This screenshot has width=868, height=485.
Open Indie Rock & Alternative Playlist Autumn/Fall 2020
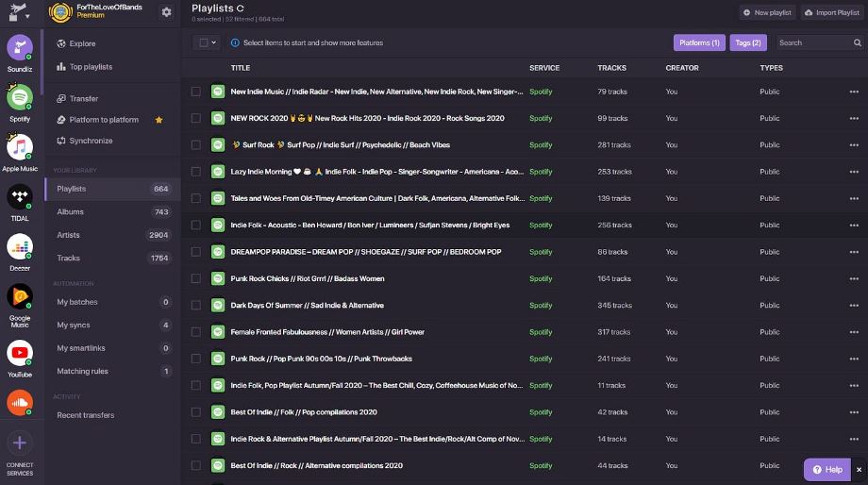377,439
